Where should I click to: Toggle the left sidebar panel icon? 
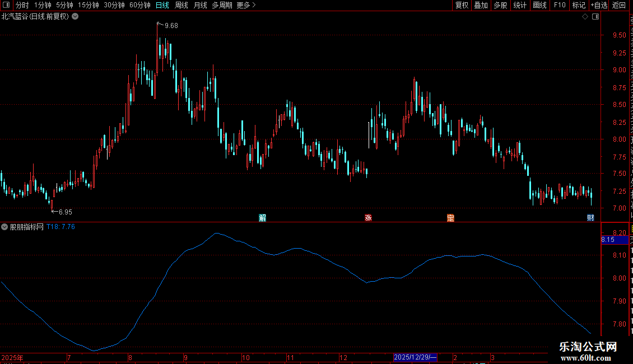click(x=6, y=5)
